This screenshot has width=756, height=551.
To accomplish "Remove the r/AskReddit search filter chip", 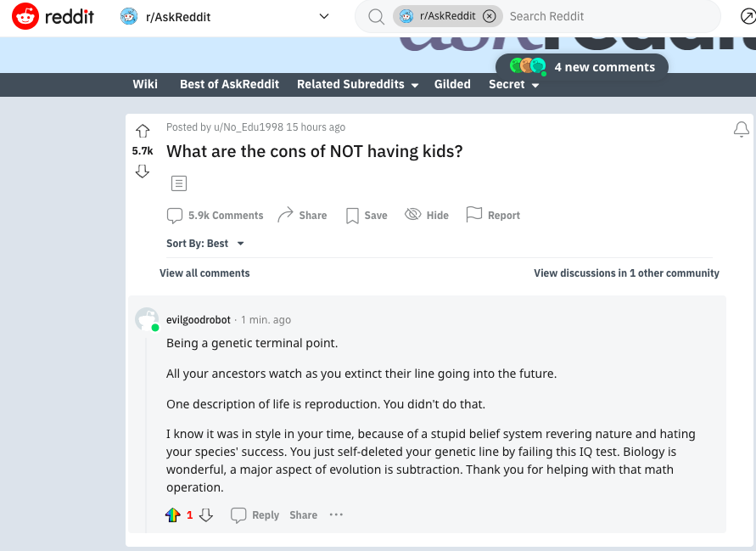I will [x=490, y=16].
